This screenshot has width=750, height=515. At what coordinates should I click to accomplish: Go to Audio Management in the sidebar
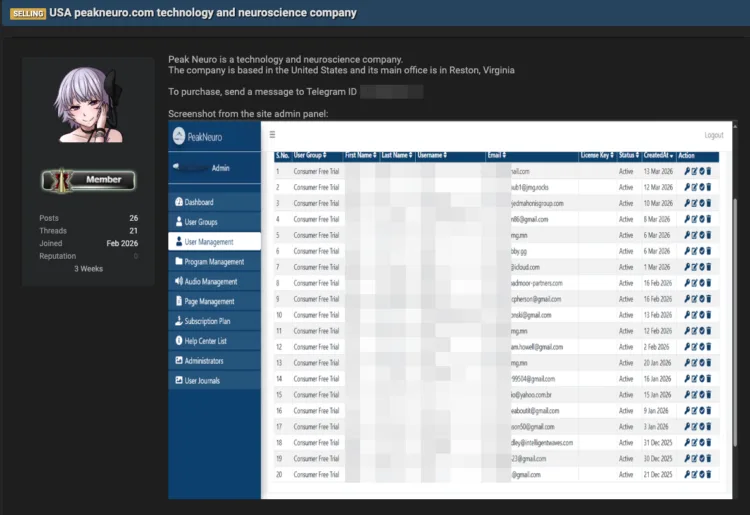click(215, 281)
